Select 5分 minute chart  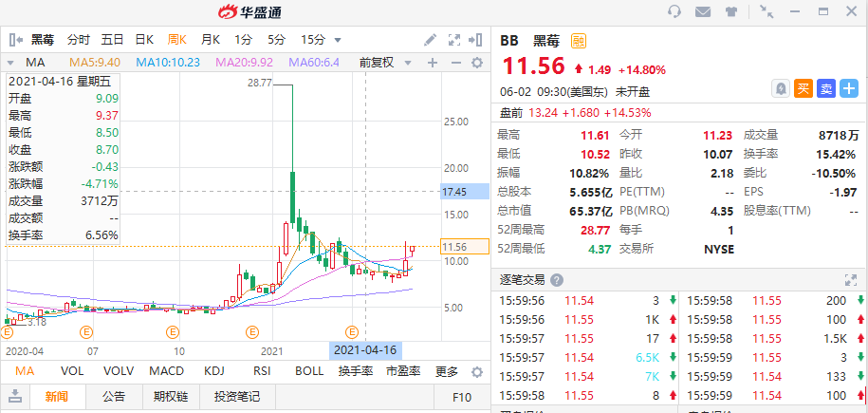276,39
